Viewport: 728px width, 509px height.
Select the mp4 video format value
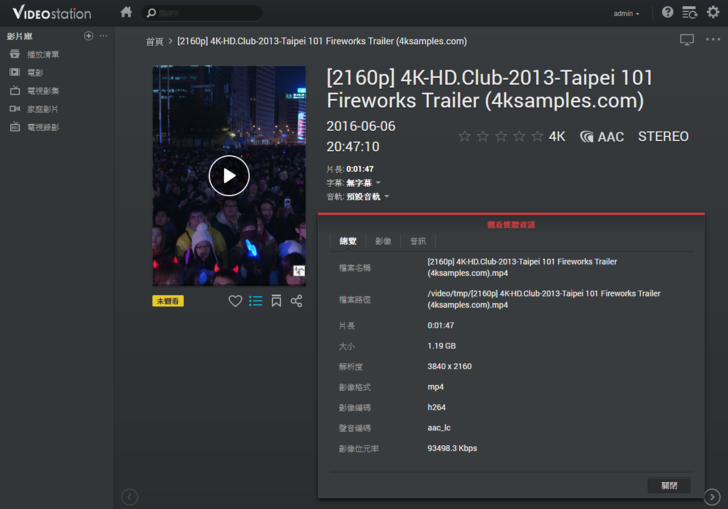[436, 387]
